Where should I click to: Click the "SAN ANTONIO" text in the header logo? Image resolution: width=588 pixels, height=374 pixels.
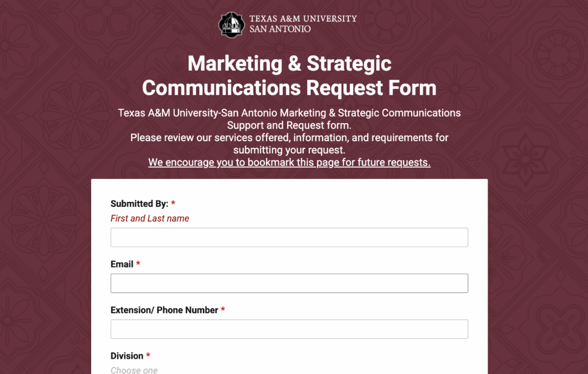280,29
